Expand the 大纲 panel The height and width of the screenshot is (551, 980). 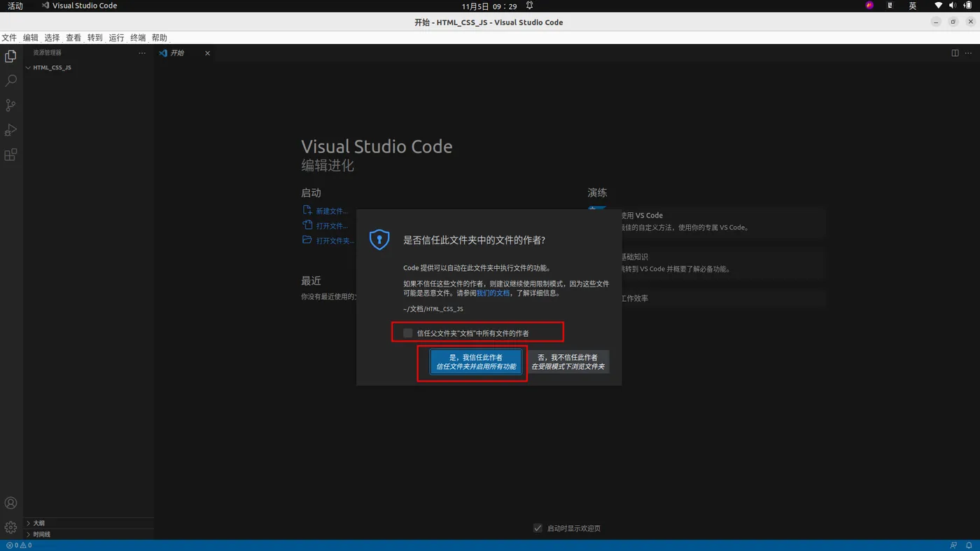coord(88,523)
